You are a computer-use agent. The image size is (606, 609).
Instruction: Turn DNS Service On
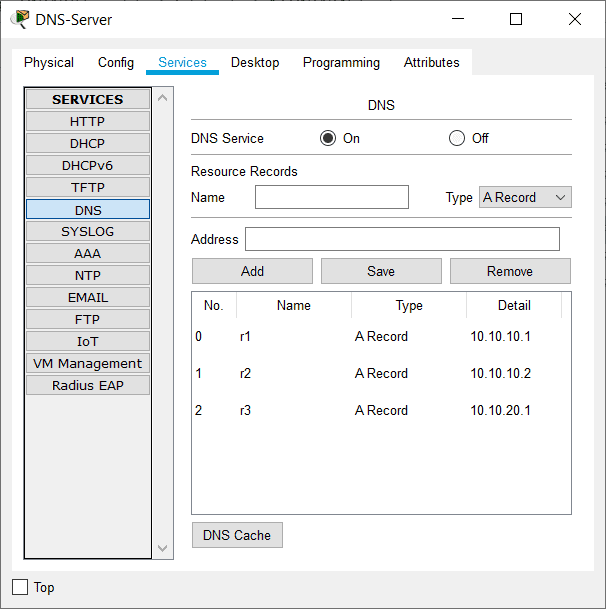(328, 138)
